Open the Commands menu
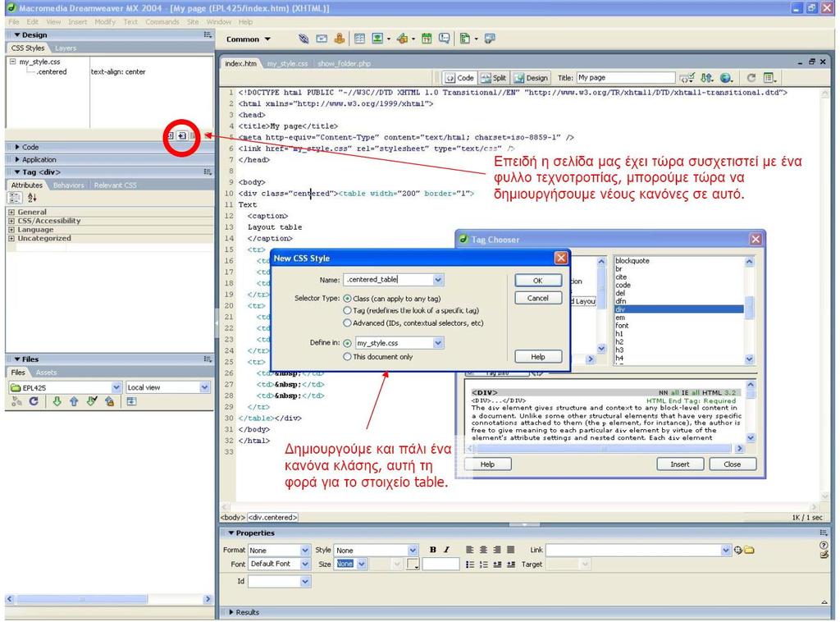The image size is (840, 622). click(x=162, y=22)
